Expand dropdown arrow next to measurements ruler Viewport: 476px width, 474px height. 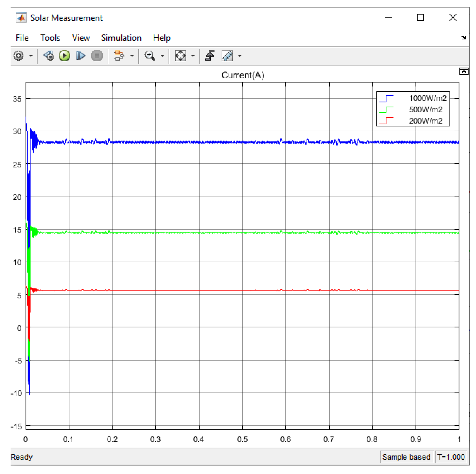click(x=240, y=56)
